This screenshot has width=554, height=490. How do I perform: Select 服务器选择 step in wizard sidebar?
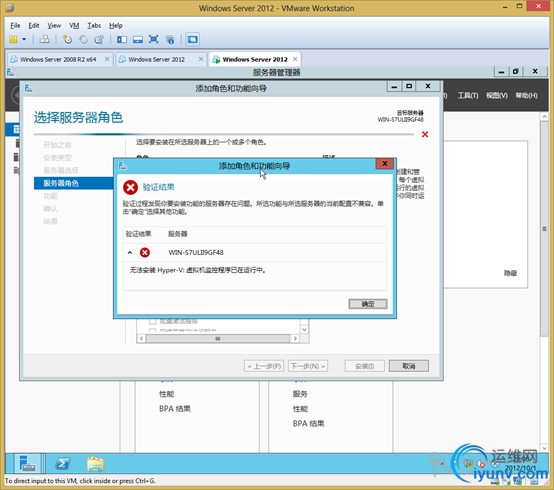(x=61, y=170)
